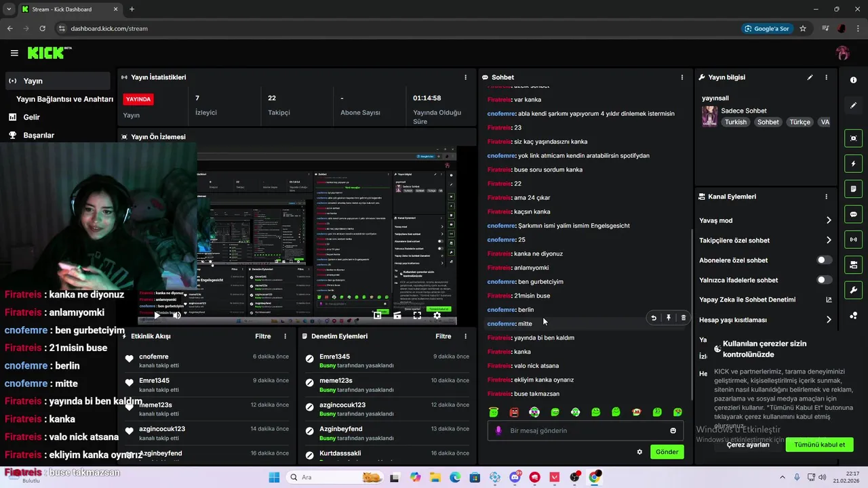868x488 pixels.
Task: Open Discord from the taskbar
Action: 515,477
